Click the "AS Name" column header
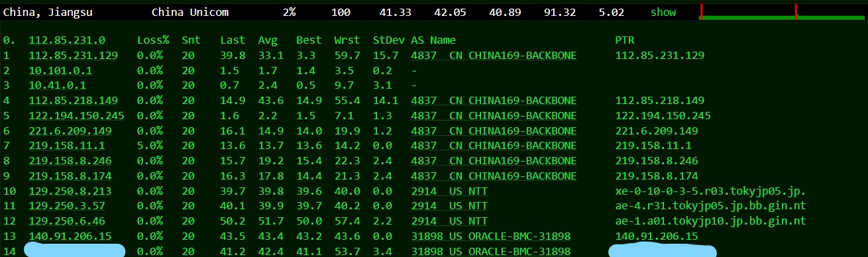 point(433,40)
